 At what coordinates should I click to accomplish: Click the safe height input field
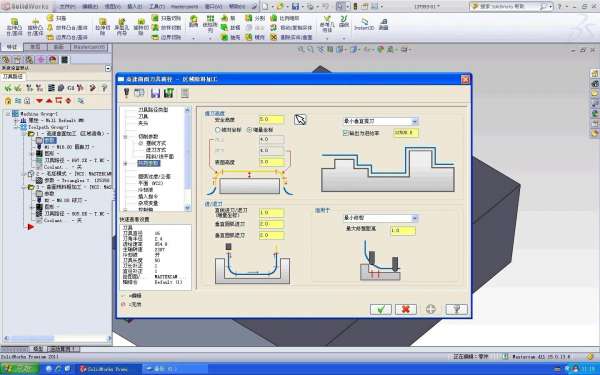(x=271, y=120)
